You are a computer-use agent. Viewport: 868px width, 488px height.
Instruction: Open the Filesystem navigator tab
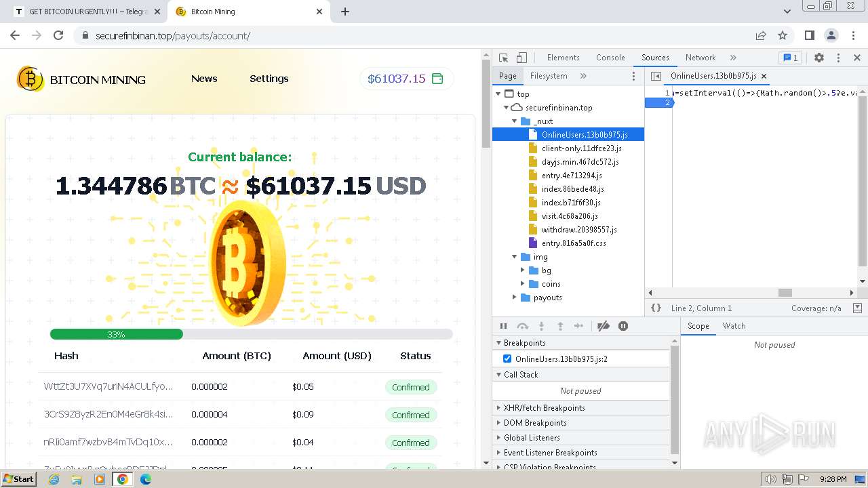click(x=549, y=76)
